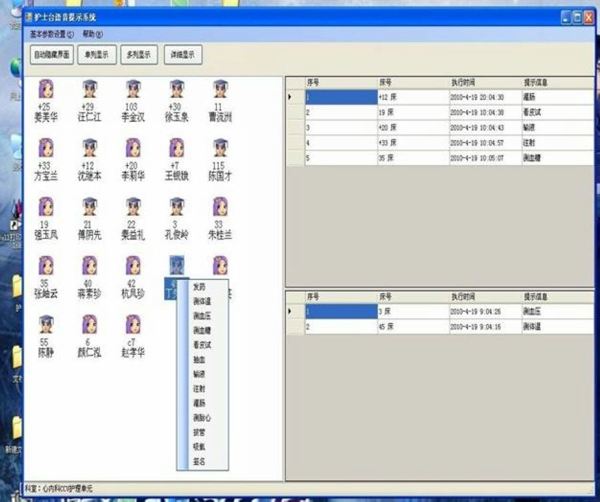Screen dimensions: 600x502
Task: Choose 发药 from the context menu
Action: coord(199,287)
